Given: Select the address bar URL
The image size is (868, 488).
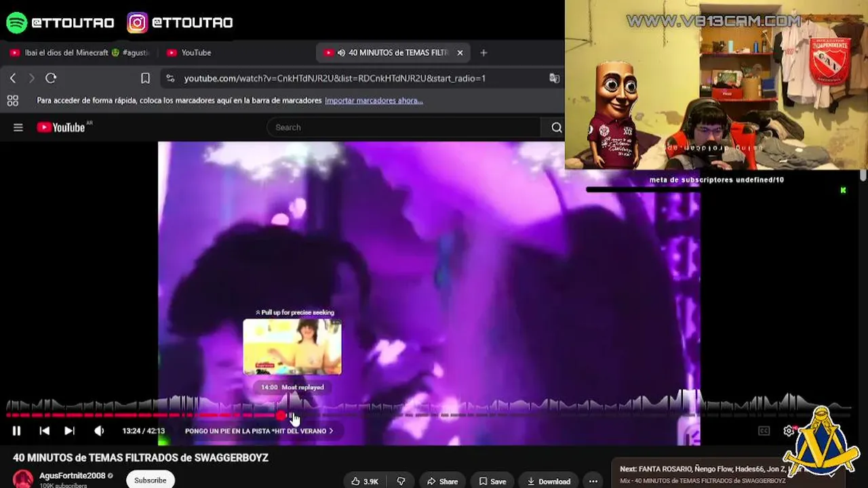Looking at the screenshot, I should [335, 78].
